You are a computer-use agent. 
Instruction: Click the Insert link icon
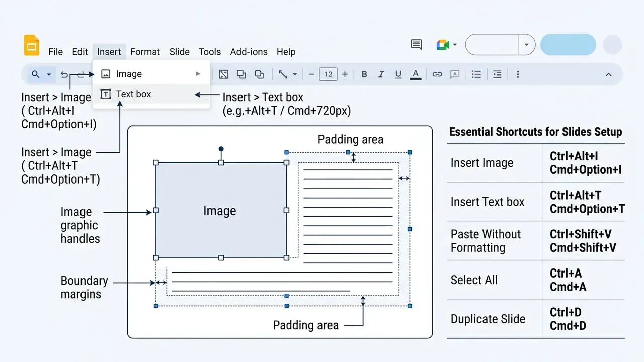pyautogui.click(x=437, y=74)
